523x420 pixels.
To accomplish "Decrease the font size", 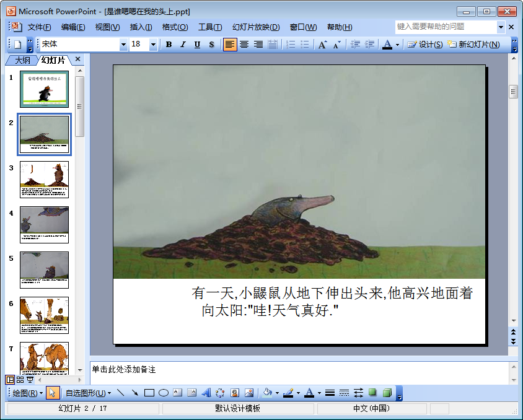I will pos(336,45).
